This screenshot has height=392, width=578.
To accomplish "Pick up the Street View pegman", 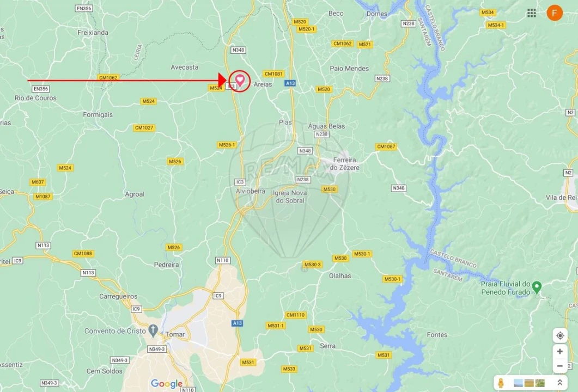I will 500,383.
